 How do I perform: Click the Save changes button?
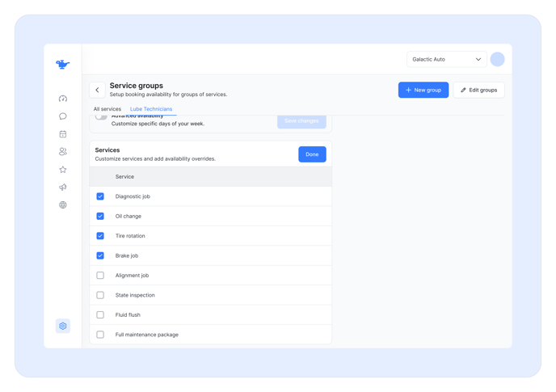tap(301, 121)
